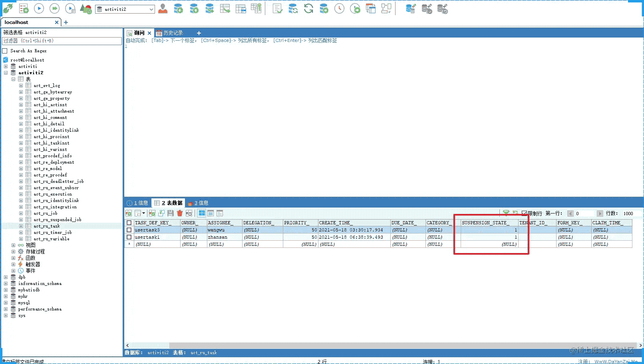644x364 pixels.
Task: Enable the Search As Regex checkbox
Action: [x=5, y=51]
